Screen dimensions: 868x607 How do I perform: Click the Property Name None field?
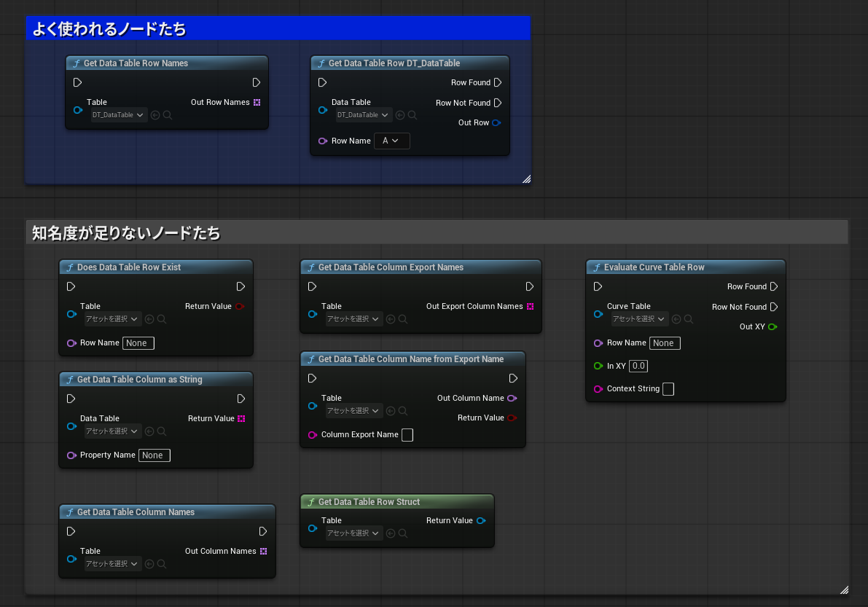pyautogui.click(x=155, y=455)
